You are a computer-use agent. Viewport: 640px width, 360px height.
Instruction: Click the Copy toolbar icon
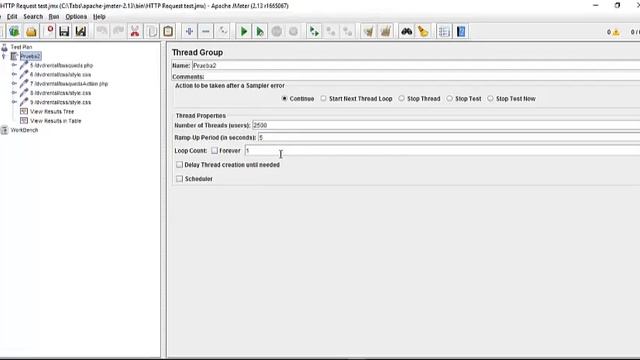tap(151, 31)
